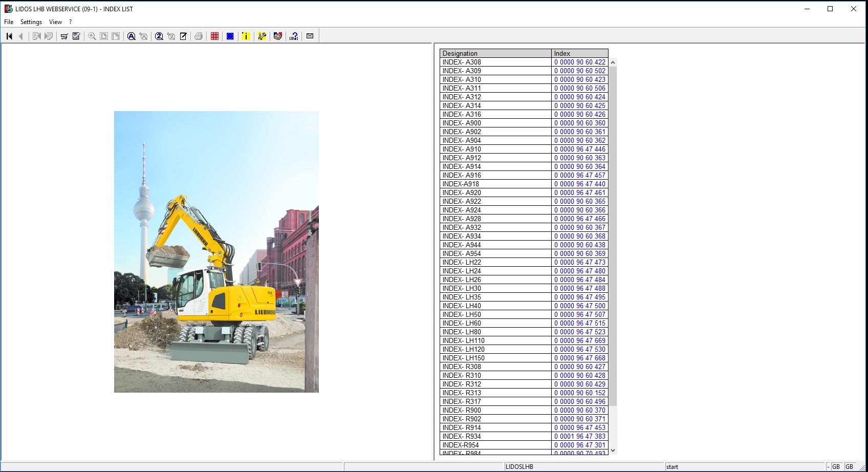
Task: Click the back navigation arrow icon
Action: pyautogui.click(x=20, y=36)
